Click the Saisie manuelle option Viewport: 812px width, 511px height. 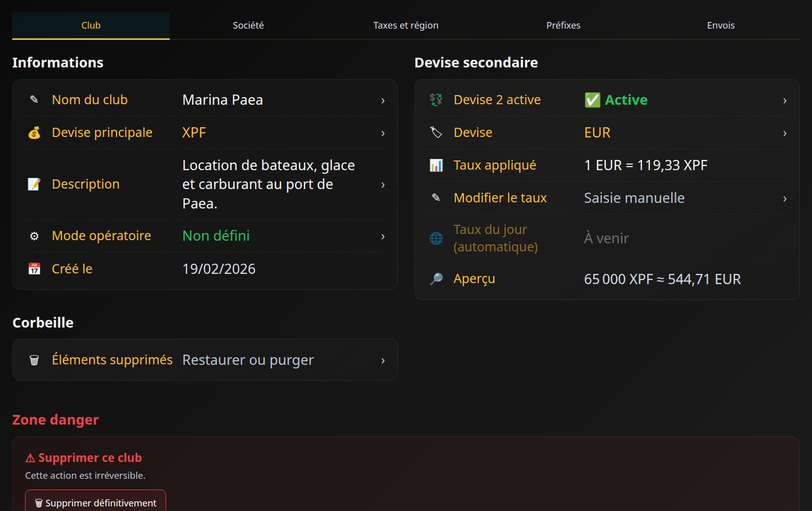pos(634,198)
